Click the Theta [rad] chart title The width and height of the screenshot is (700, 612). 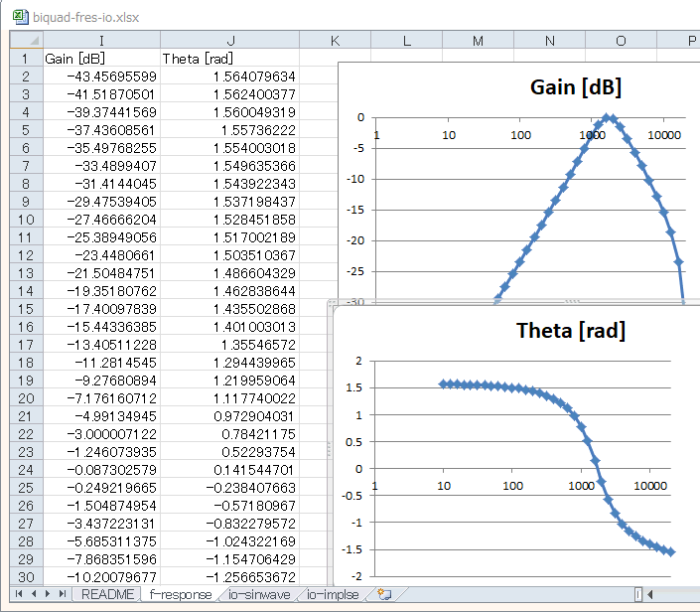click(571, 331)
